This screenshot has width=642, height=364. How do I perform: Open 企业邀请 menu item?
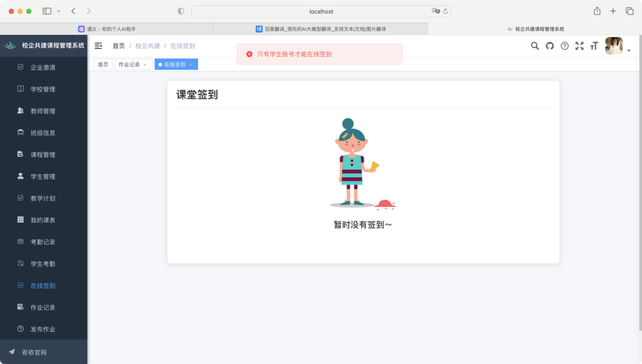click(x=43, y=67)
